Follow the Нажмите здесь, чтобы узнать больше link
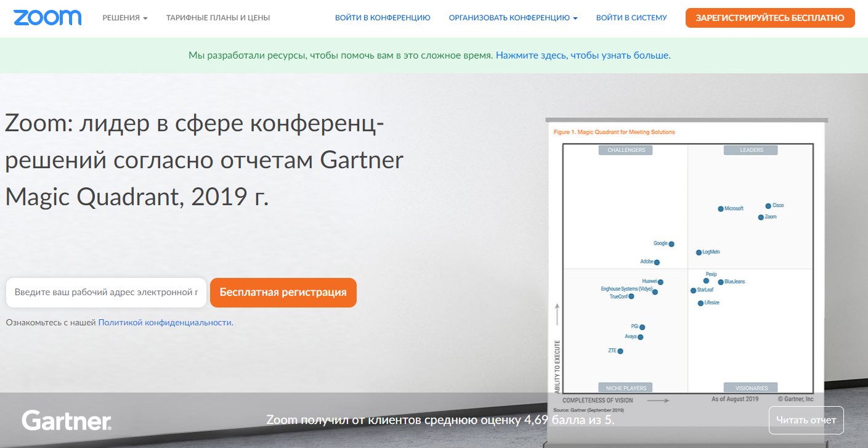 tap(583, 55)
